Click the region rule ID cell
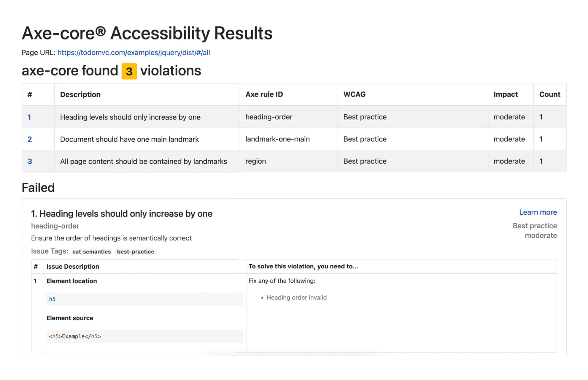 pyautogui.click(x=255, y=161)
